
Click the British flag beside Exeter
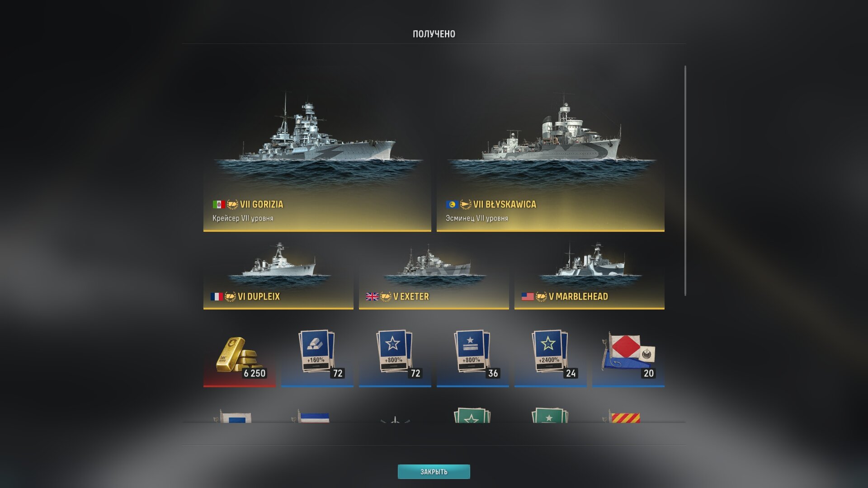(372, 296)
